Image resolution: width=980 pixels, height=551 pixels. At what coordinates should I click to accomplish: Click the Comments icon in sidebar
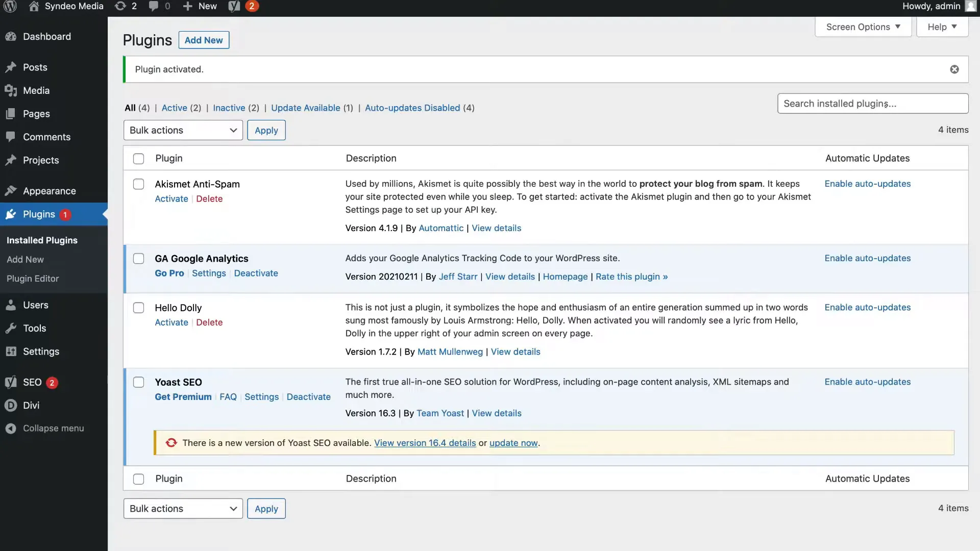[11, 137]
